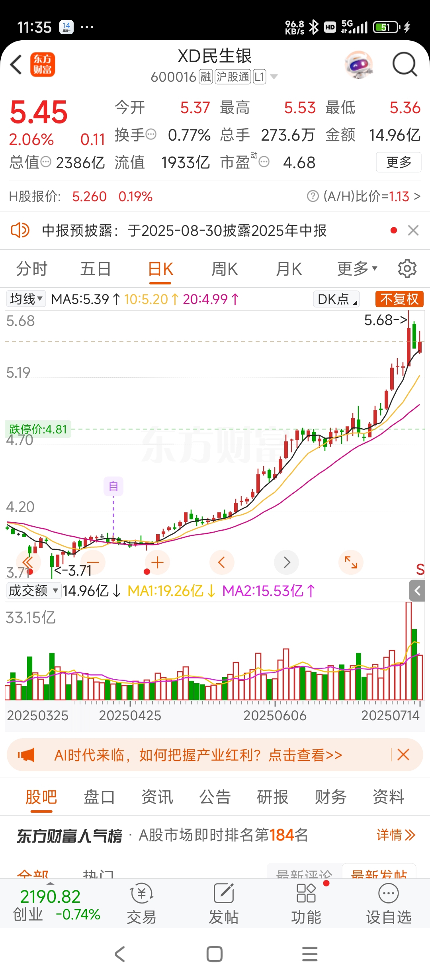Switch to the 资料 tab
The width and height of the screenshot is (430, 980).
tap(389, 797)
